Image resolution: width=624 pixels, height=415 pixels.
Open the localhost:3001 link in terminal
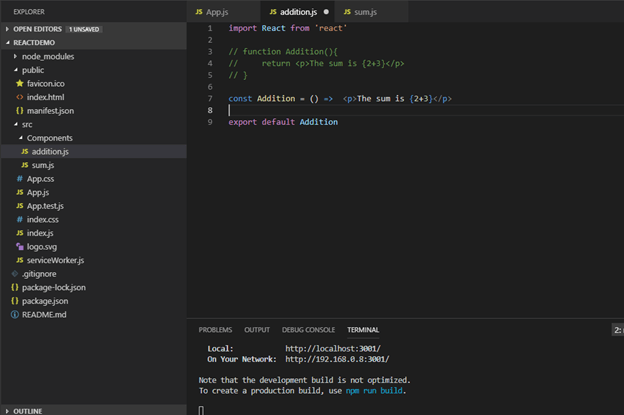coord(332,348)
